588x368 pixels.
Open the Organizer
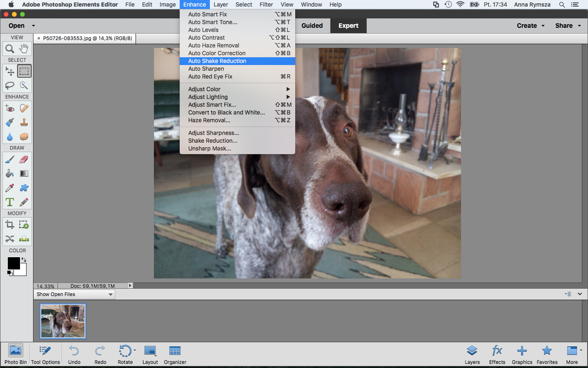(175, 354)
